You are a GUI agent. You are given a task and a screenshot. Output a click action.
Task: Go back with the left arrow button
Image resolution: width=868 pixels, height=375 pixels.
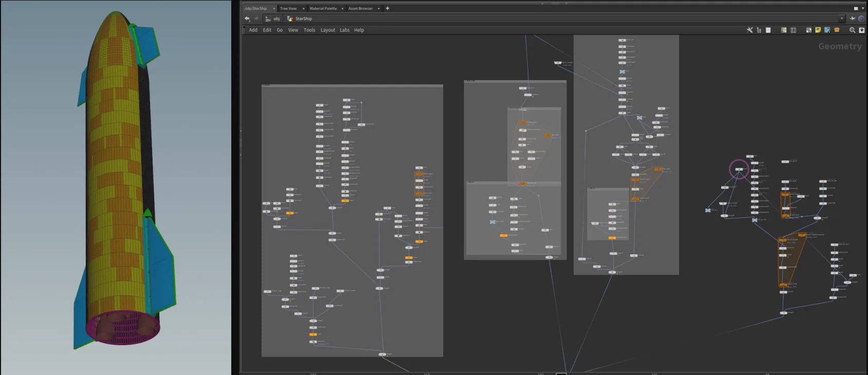247,18
